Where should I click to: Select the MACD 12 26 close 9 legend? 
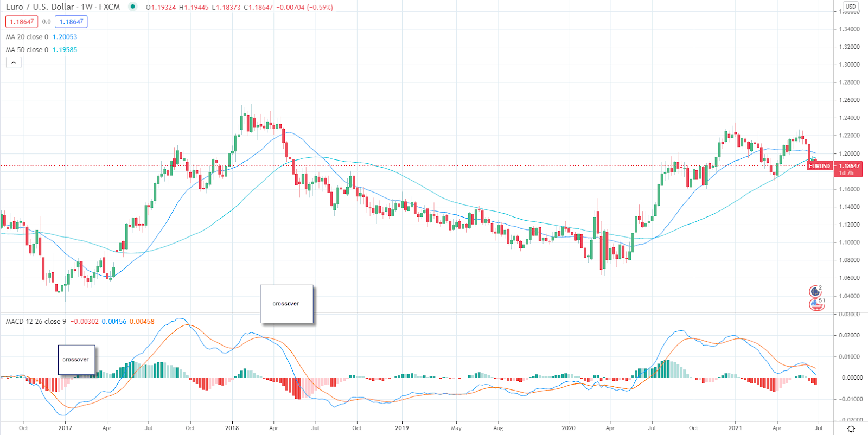[36, 322]
